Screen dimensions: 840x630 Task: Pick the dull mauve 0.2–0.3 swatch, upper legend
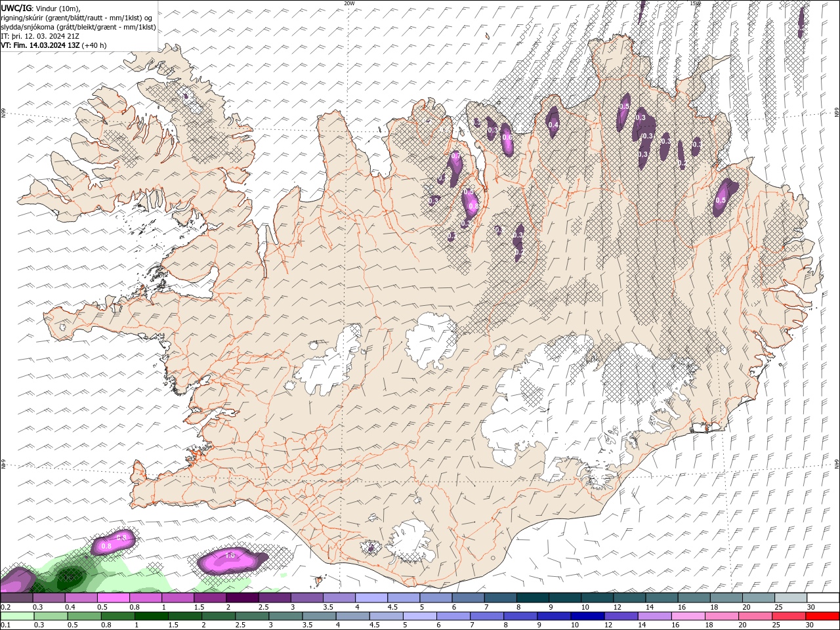[x=17, y=598]
